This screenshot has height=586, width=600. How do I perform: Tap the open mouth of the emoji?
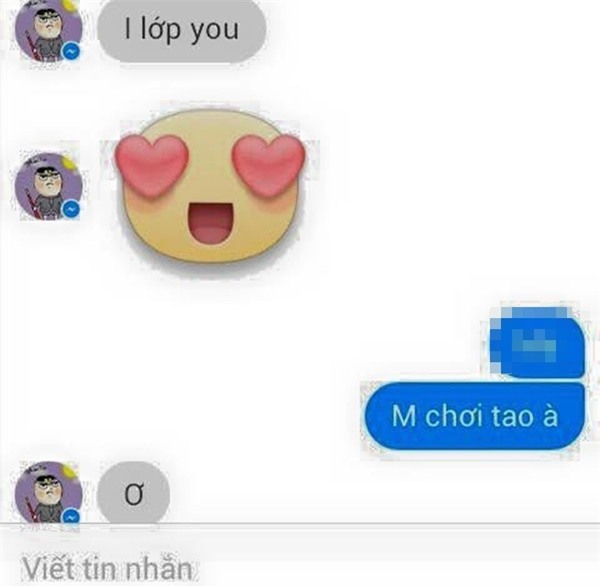click(x=210, y=223)
